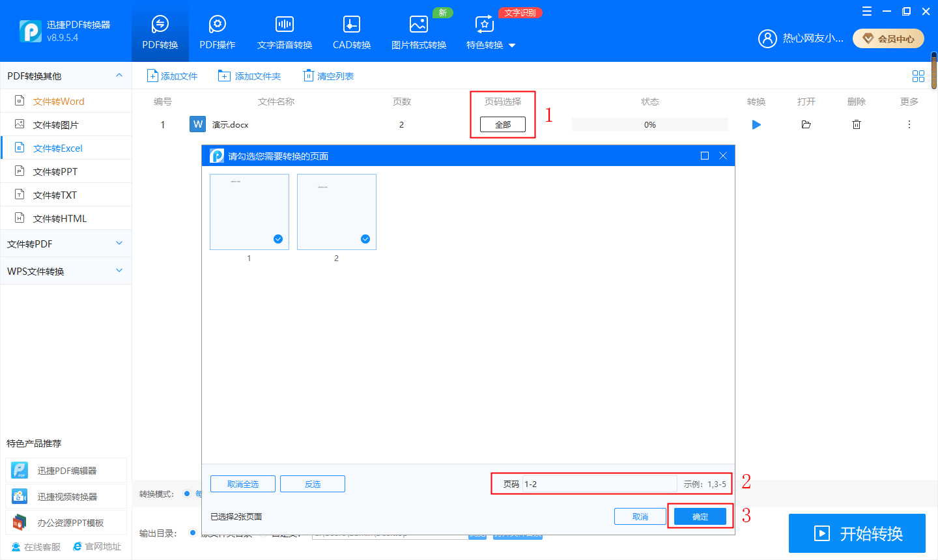Switch to CAD转换 tab
This screenshot has height=560, width=938.
[x=352, y=33]
